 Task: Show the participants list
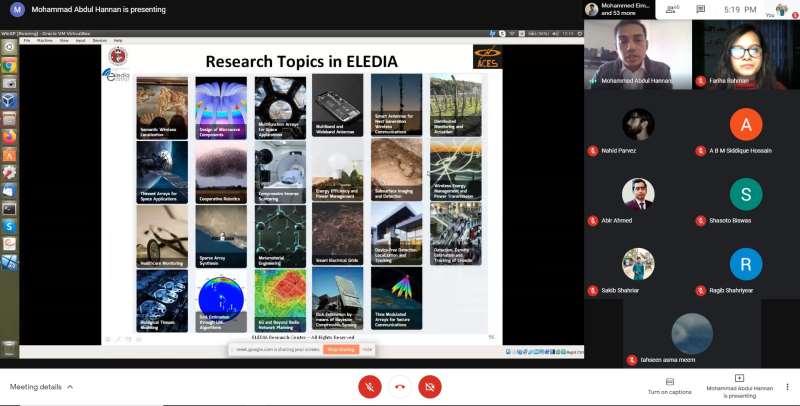coord(672,10)
